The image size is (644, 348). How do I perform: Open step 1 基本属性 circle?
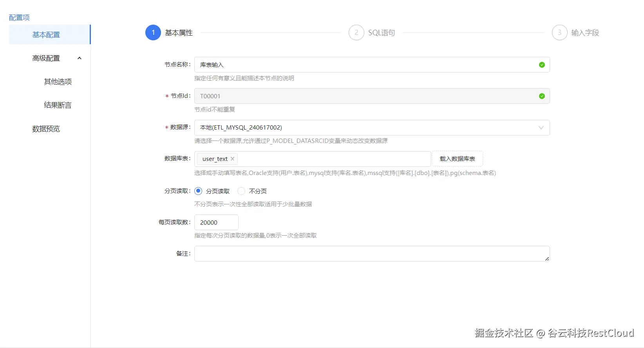pos(153,32)
